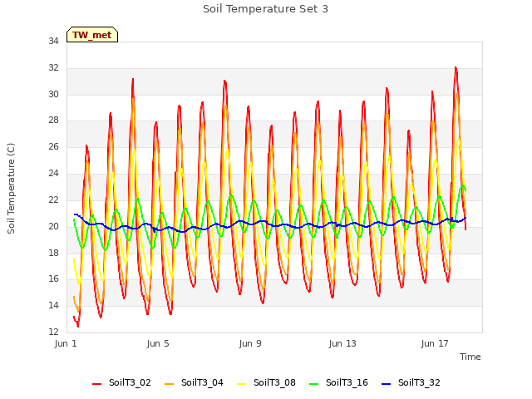The width and height of the screenshot is (532, 399).
Task: Click the red SoilT3_02 legend swatch
Action: (96, 384)
